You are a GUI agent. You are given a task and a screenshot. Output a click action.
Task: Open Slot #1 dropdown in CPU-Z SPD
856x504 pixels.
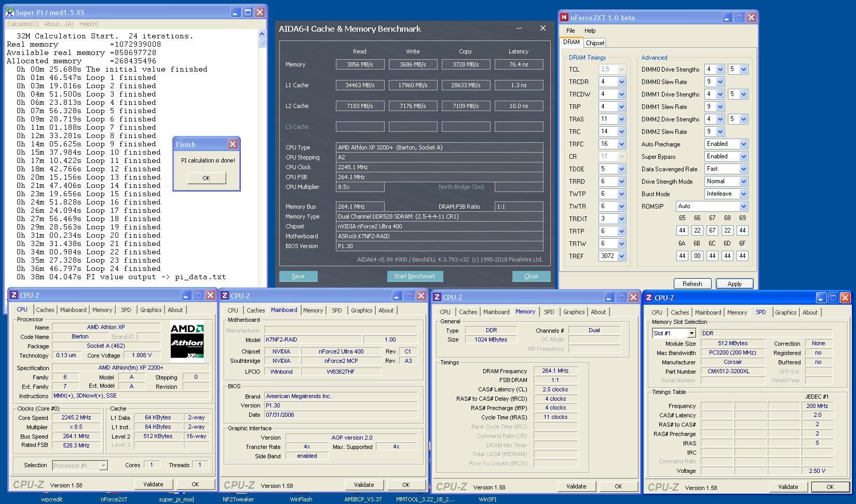pyautogui.click(x=691, y=333)
